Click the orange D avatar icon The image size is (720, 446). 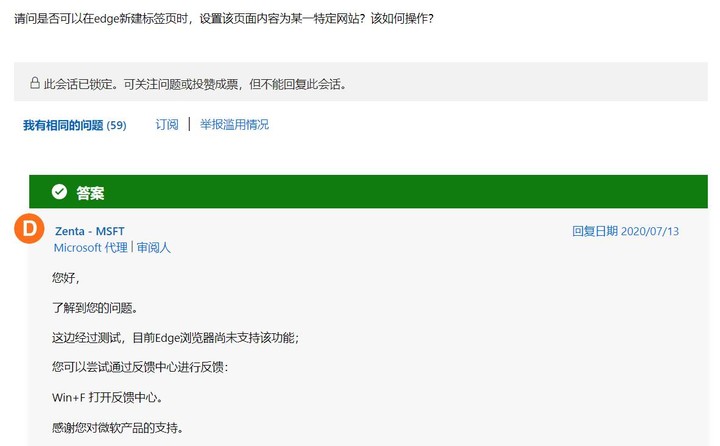click(29, 228)
